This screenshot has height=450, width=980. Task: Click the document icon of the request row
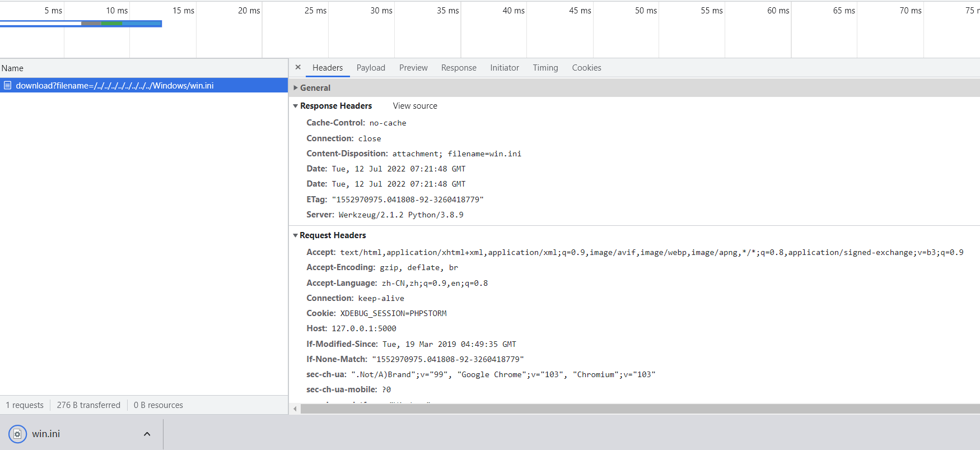click(8, 86)
